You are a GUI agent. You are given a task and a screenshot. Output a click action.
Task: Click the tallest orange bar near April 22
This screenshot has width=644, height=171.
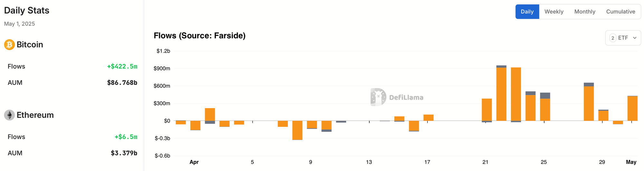[501, 94]
